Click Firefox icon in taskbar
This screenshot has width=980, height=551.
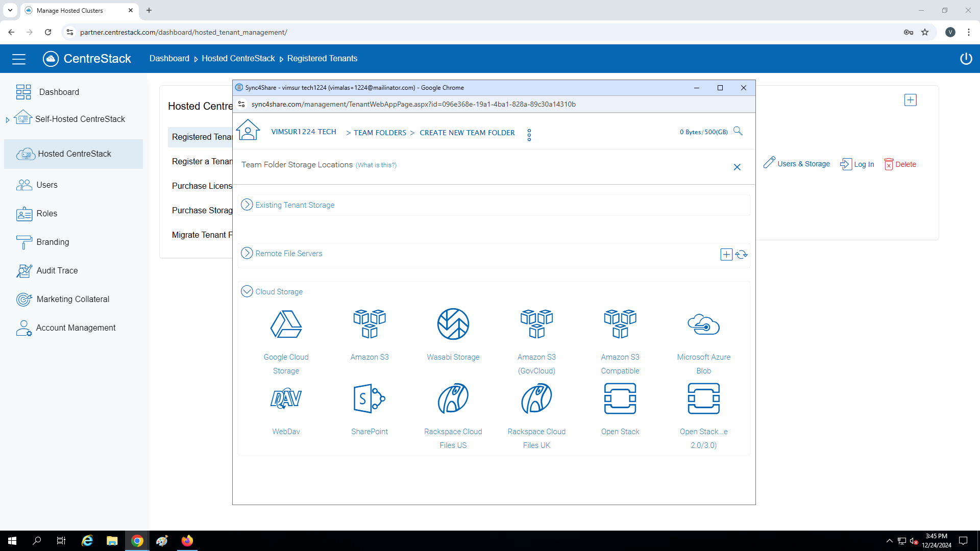pyautogui.click(x=187, y=541)
